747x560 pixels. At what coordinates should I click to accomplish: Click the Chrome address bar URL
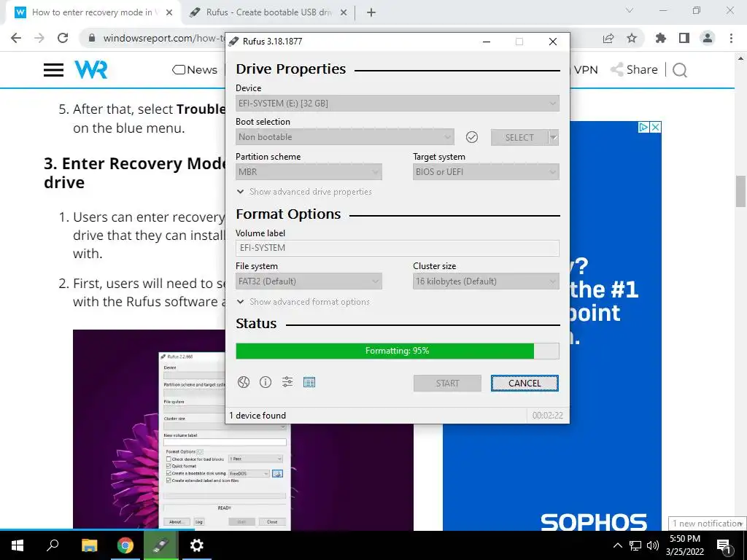(164, 38)
